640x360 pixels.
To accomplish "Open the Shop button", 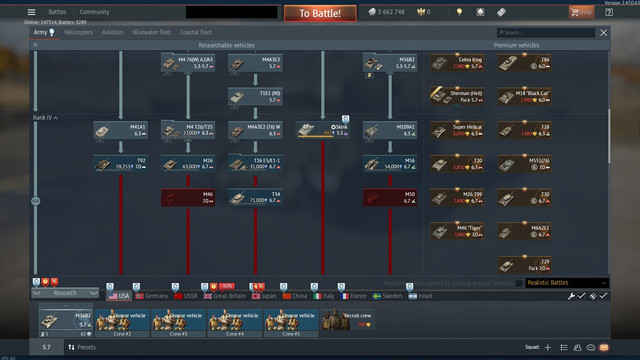I will tap(581, 12).
